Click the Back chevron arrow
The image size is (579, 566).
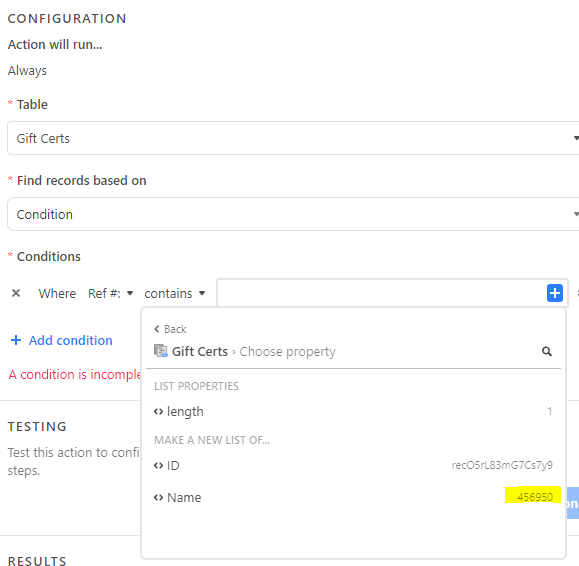157,329
